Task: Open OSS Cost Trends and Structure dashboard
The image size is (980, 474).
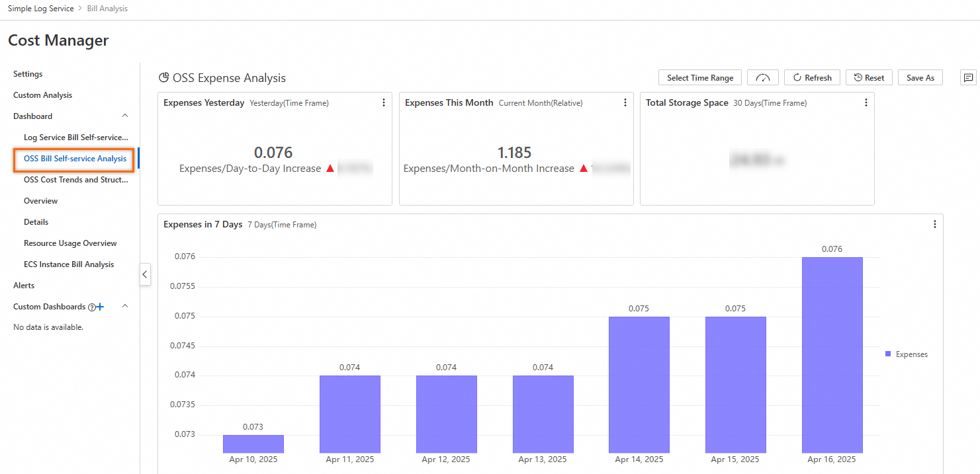Action: 76,180
